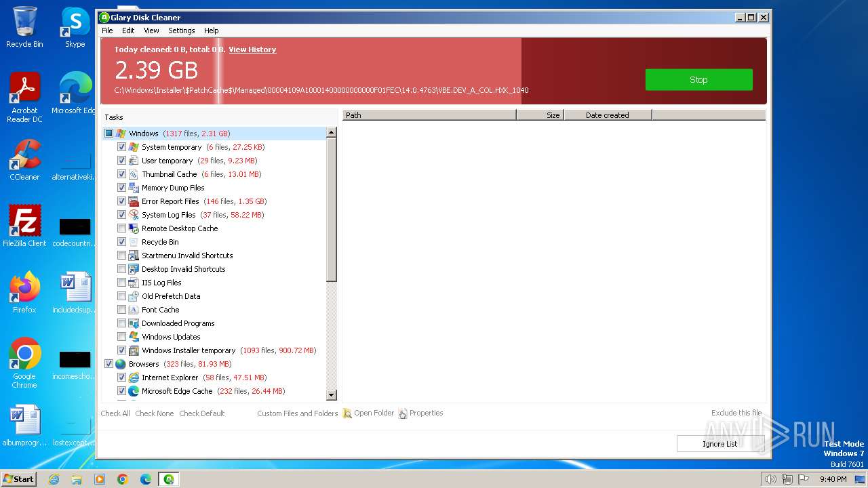Image resolution: width=868 pixels, height=488 pixels.
Task: Click Check Default link
Action: pos(201,413)
